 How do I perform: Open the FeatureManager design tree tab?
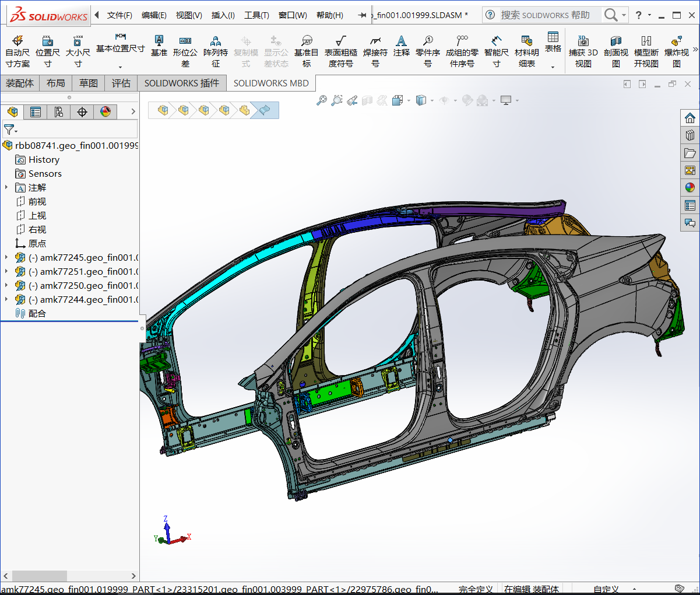12,111
